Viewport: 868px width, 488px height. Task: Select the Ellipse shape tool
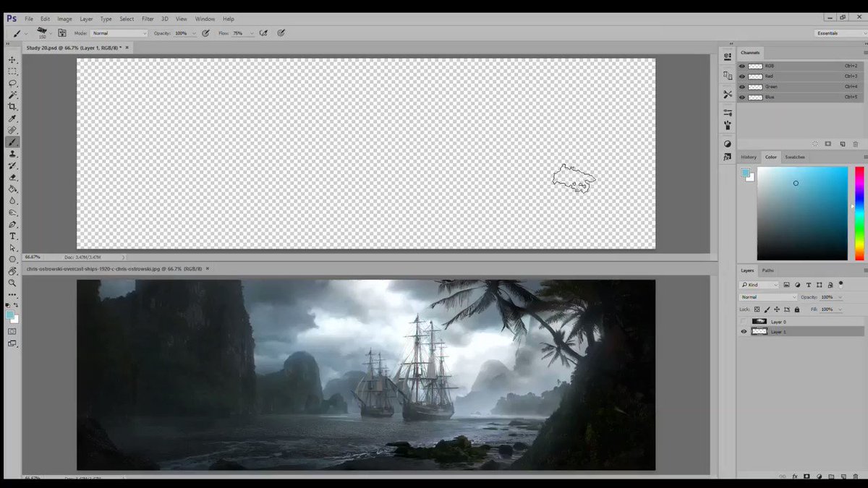(12, 259)
